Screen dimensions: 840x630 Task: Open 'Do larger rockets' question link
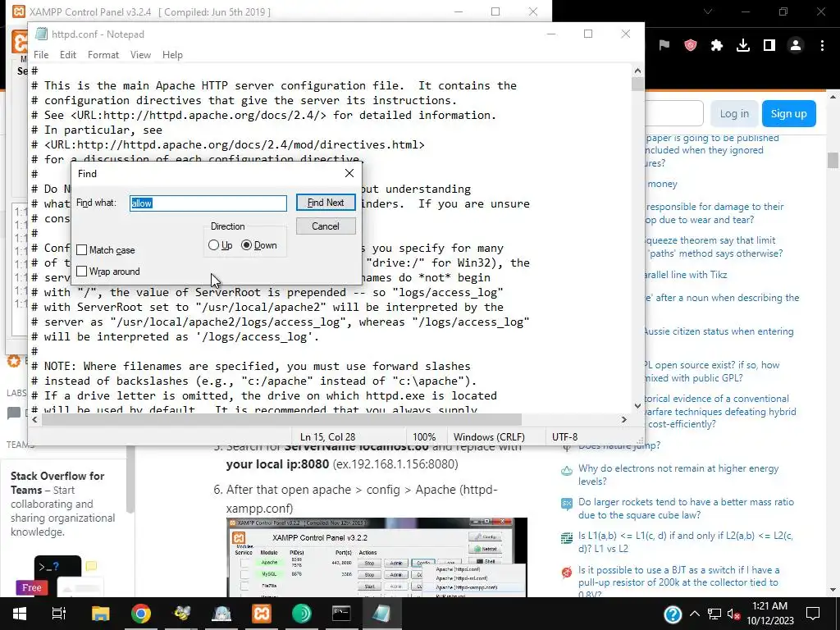click(x=686, y=509)
